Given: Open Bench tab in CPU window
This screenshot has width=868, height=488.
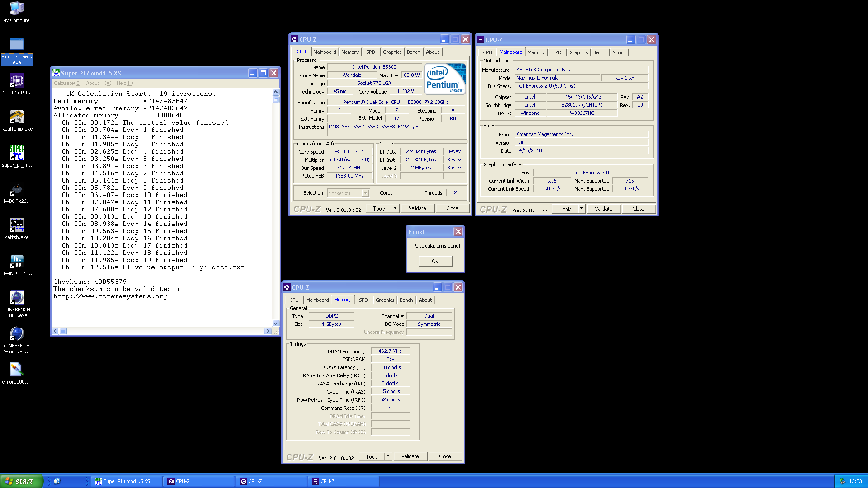Looking at the screenshot, I should [414, 52].
